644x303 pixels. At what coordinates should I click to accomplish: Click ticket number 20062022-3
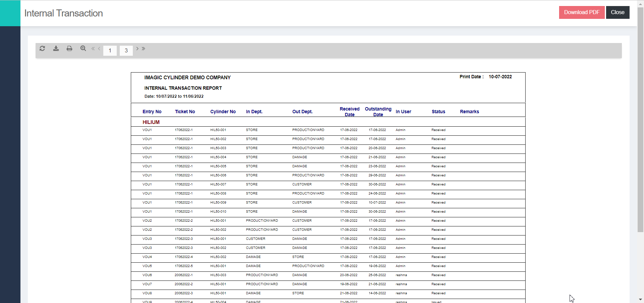(184, 293)
